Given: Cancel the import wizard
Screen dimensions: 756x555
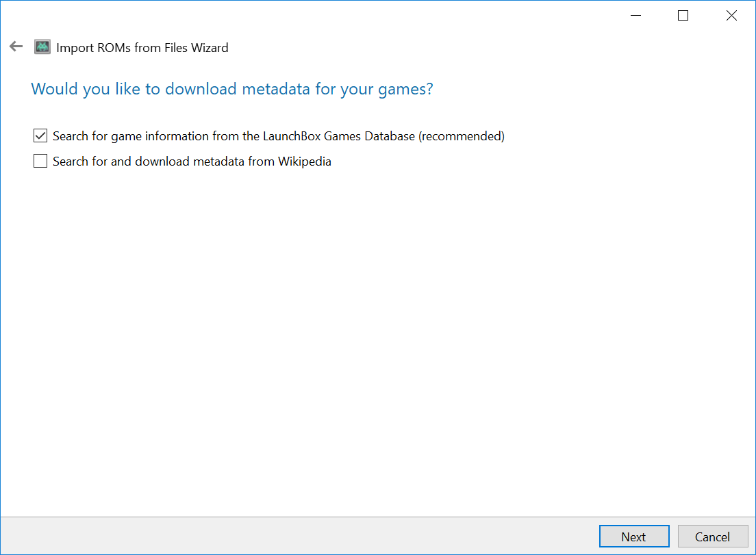Looking at the screenshot, I should point(713,537).
